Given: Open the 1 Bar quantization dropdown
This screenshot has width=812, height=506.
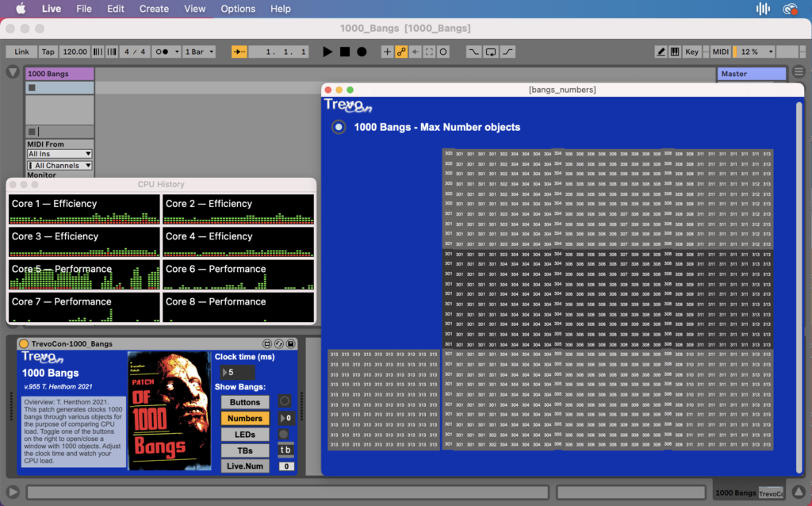Looking at the screenshot, I should point(198,52).
